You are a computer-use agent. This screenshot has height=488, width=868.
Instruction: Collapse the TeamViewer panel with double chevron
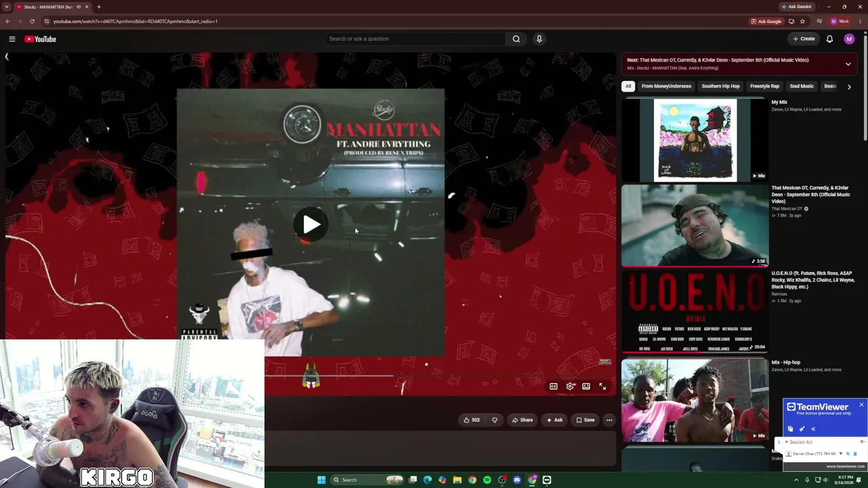point(813,428)
